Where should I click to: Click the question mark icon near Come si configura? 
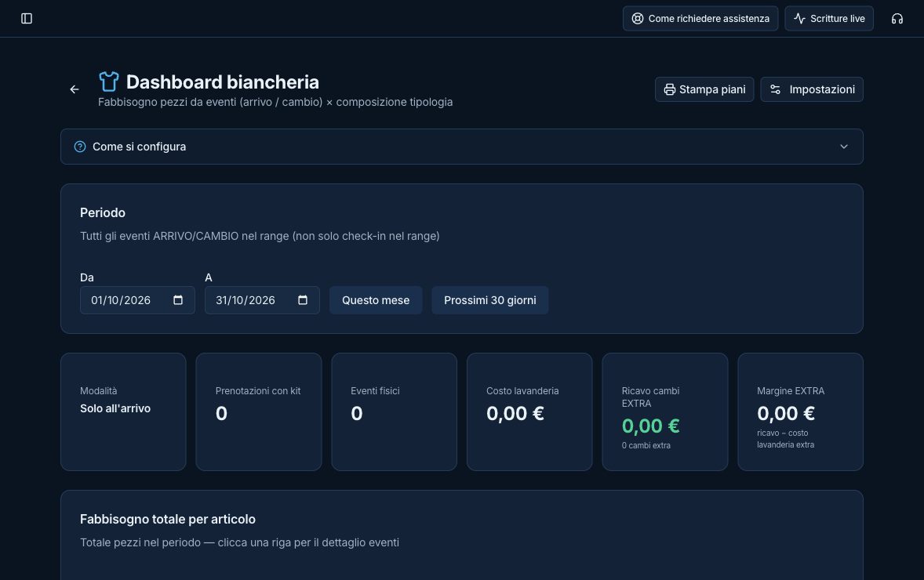tap(79, 147)
